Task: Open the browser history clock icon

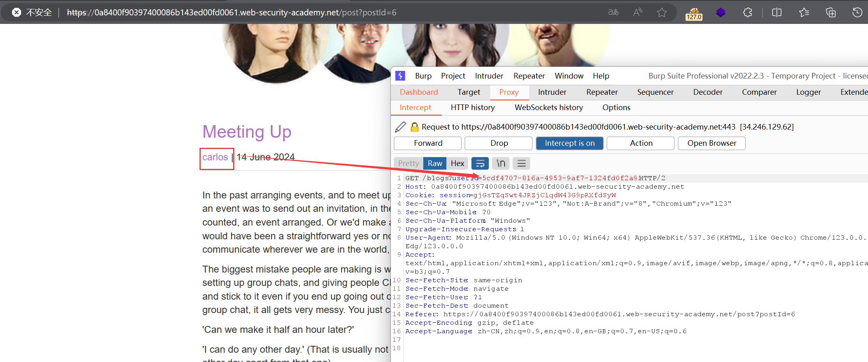Action: pos(857,13)
